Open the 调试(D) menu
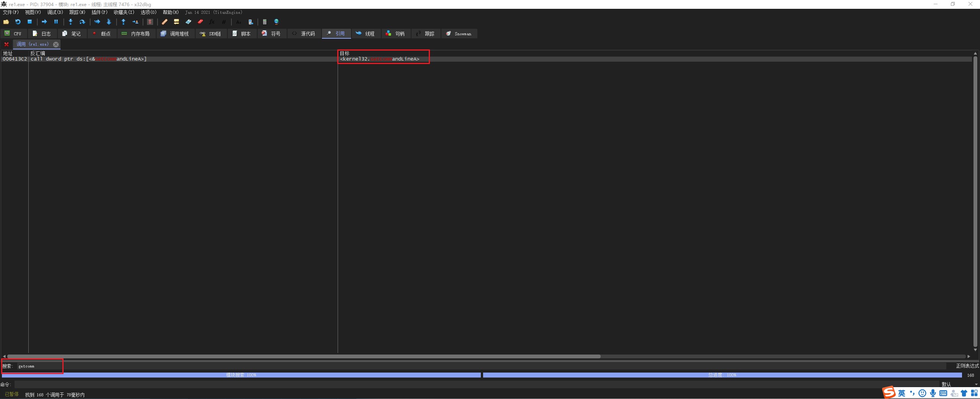 point(55,12)
